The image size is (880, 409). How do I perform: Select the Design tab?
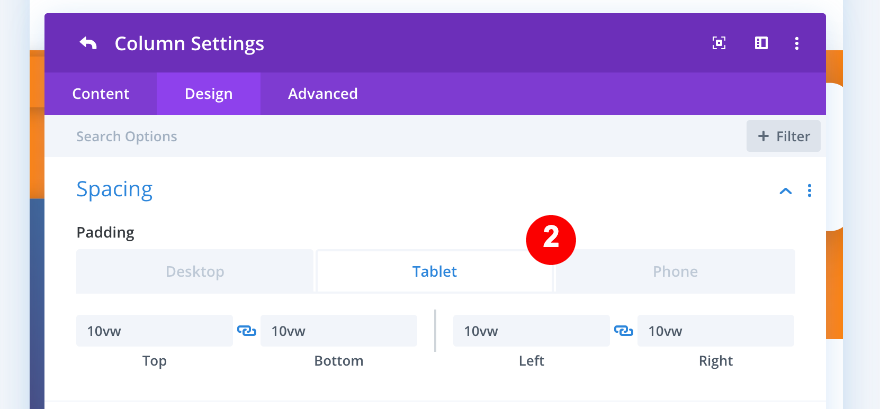click(x=208, y=94)
